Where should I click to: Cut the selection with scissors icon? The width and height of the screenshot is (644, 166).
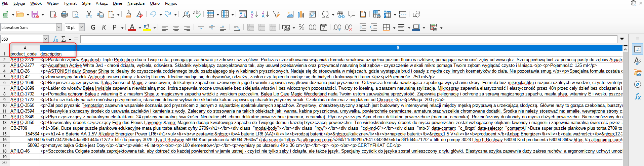(89, 14)
